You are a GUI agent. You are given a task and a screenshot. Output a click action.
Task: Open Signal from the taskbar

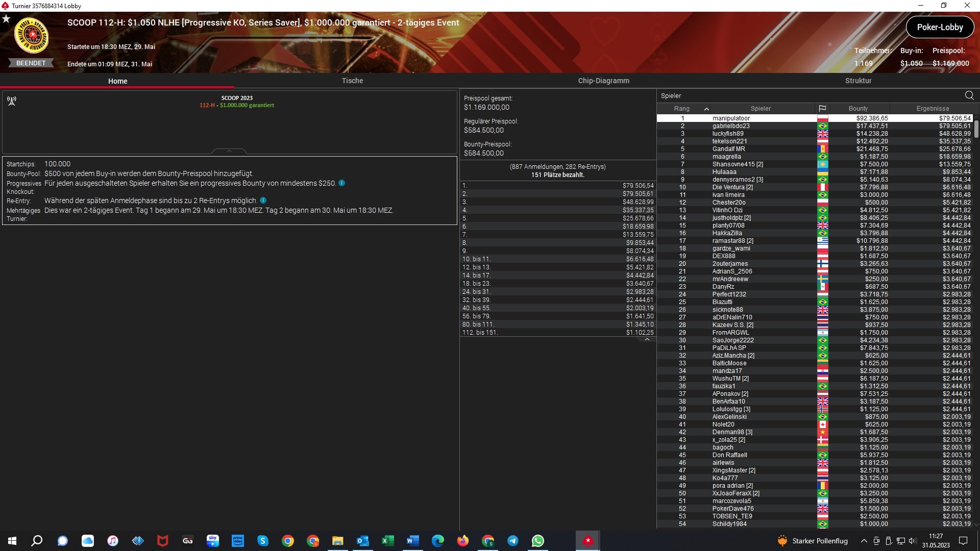pos(62,541)
